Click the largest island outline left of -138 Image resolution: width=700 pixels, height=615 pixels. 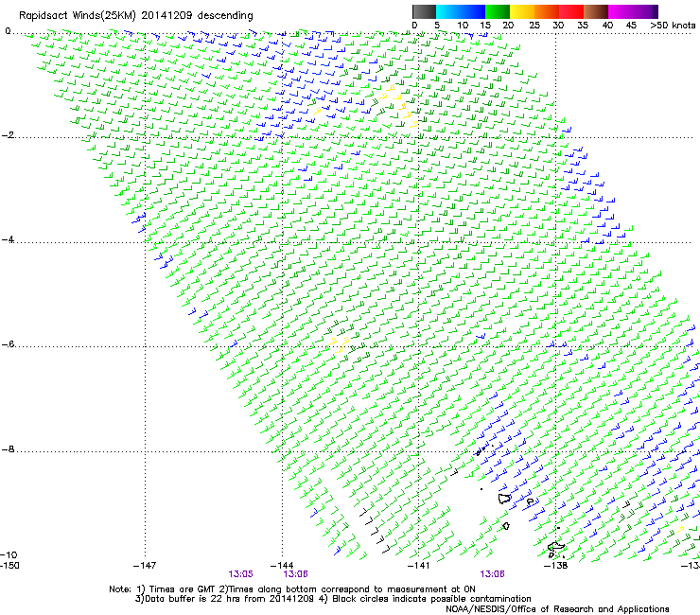pos(504,499)
